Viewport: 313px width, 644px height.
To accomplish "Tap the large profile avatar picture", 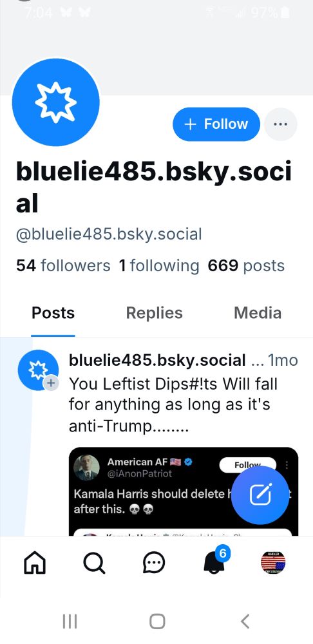I will pos(56,102).
